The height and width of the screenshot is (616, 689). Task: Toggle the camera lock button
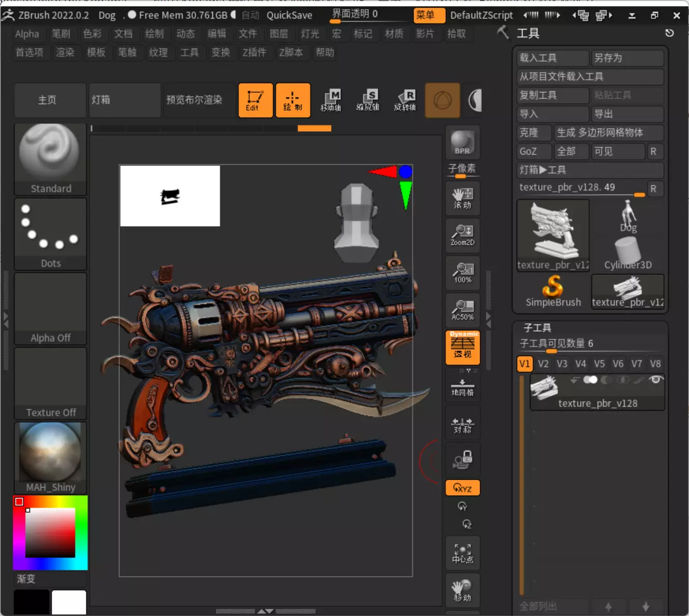click(x=462, y=459)
